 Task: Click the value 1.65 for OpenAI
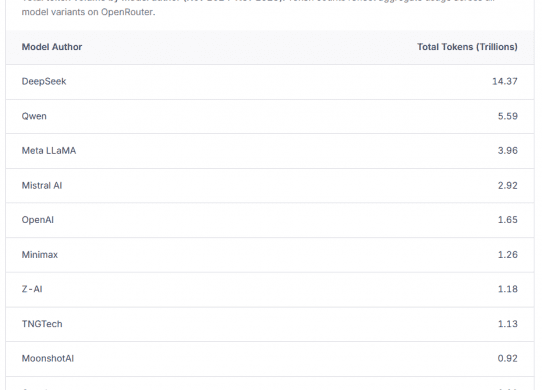pos(507,220)
